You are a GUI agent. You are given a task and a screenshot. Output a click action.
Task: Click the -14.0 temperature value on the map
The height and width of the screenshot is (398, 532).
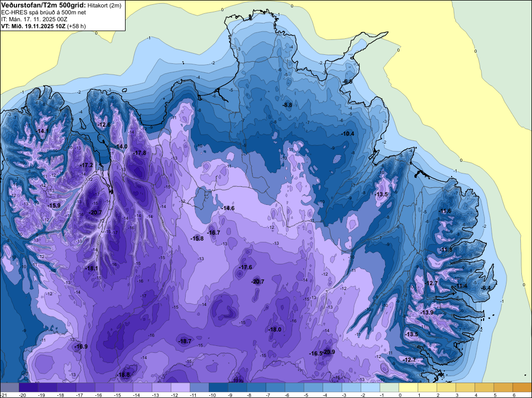[x=121, y=146]
